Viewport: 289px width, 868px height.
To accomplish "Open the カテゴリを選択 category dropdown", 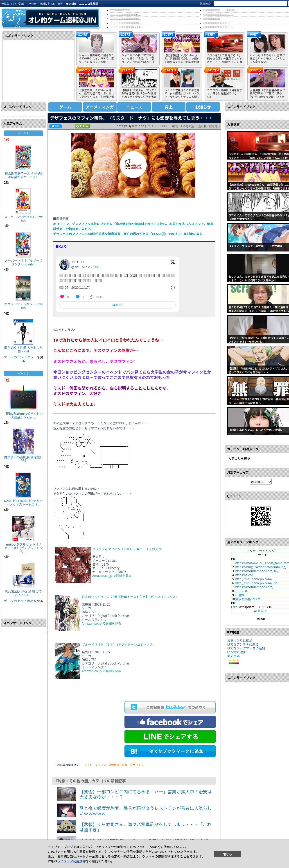I will (258, 458).
